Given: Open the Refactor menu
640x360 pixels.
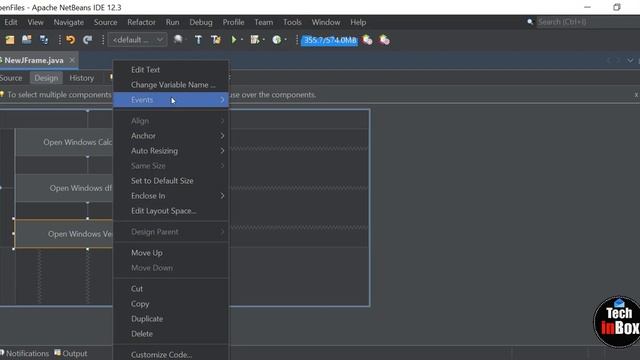Looking at the screenshot, I should pyautogui.click(x=141, y=22).
